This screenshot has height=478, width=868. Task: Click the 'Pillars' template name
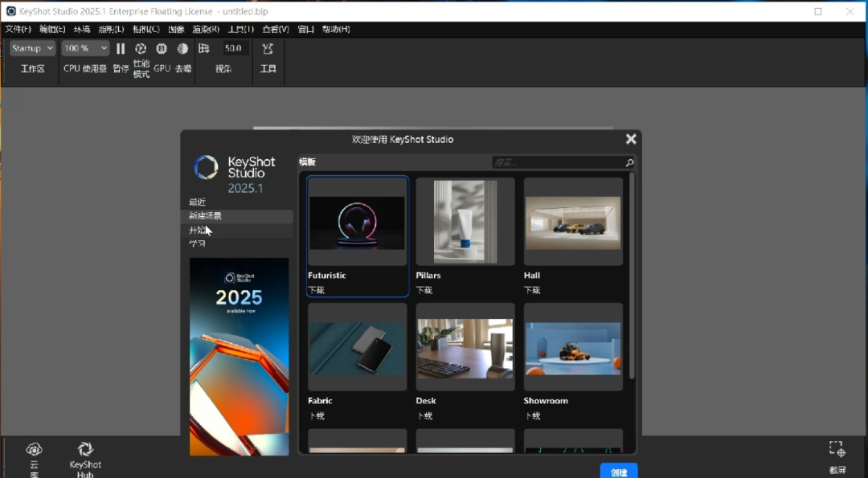coord(428,276)
